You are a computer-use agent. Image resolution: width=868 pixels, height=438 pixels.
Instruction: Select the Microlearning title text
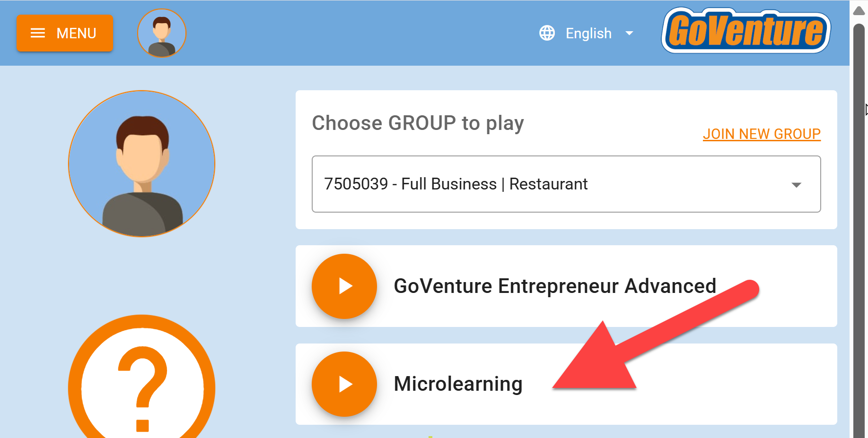point(458,384)
